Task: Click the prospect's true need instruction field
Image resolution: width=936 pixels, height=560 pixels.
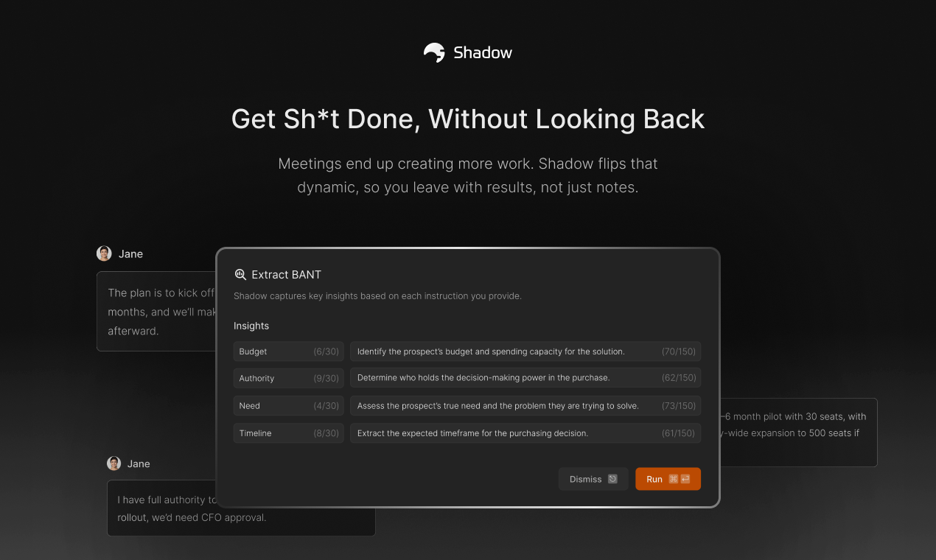Action: coord(525,405)
